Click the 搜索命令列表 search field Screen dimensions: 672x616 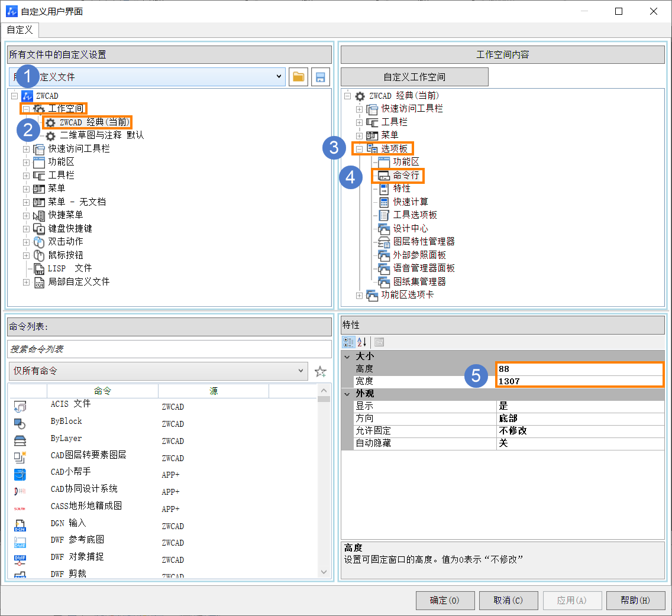tap(169, 349)
